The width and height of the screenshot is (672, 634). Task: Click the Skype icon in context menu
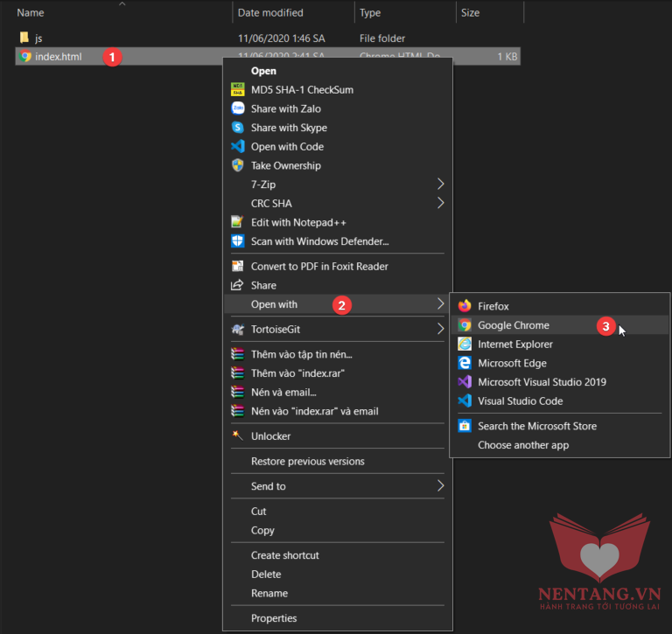[x=237, y=128]
